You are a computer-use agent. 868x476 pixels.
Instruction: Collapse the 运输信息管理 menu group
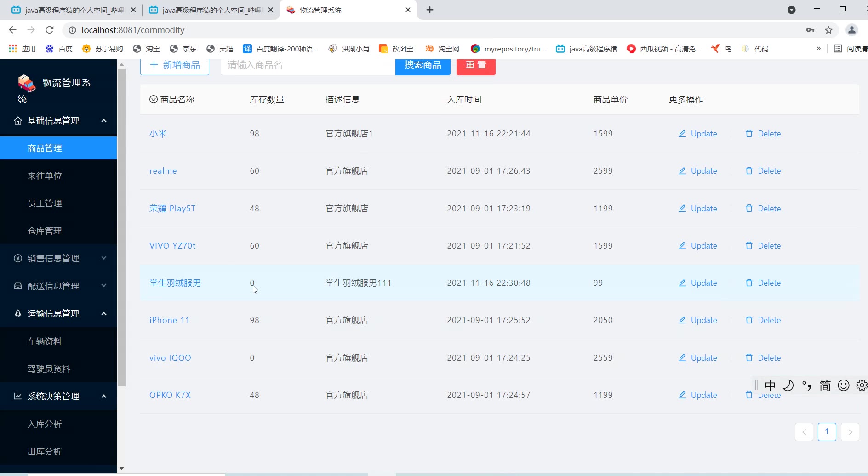tap(58, 313)
